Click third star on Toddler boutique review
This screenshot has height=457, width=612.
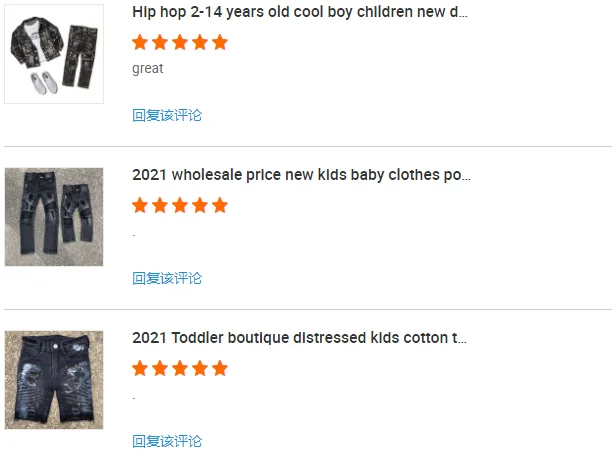tap(180, 368)
